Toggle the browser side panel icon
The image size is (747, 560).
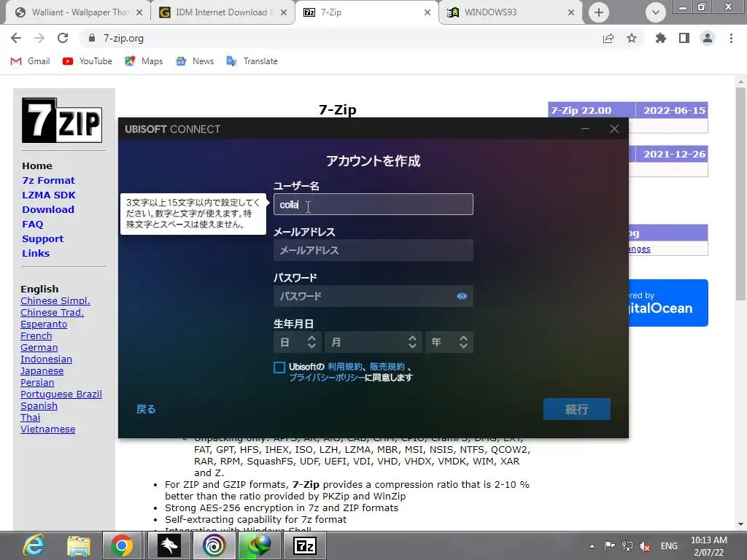pyautogui.click(x=684, y=38)
